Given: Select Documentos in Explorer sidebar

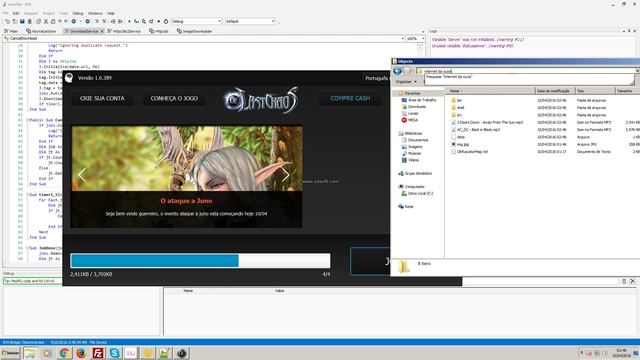Looking at the screenshot, I should (414, 140).
